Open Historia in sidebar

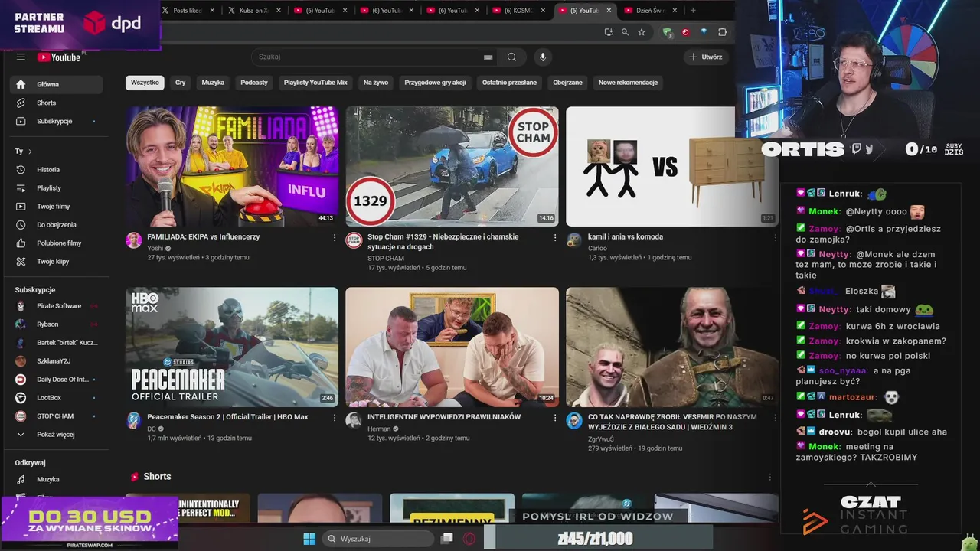click(56, 169)
